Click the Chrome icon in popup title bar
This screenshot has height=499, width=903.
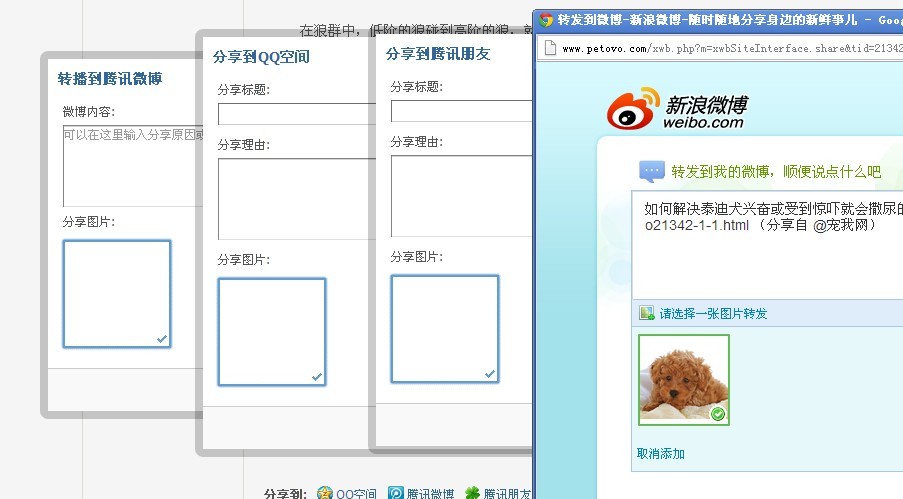click(x=545, y=20)
